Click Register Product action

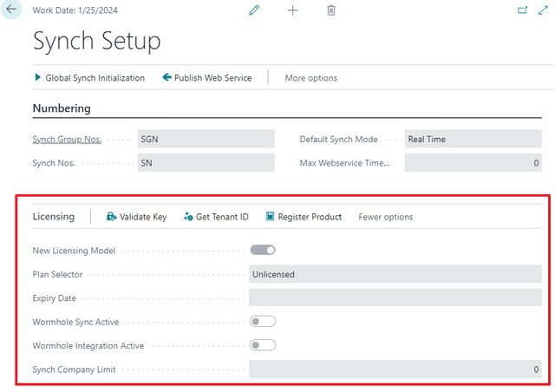pos(304,217)
